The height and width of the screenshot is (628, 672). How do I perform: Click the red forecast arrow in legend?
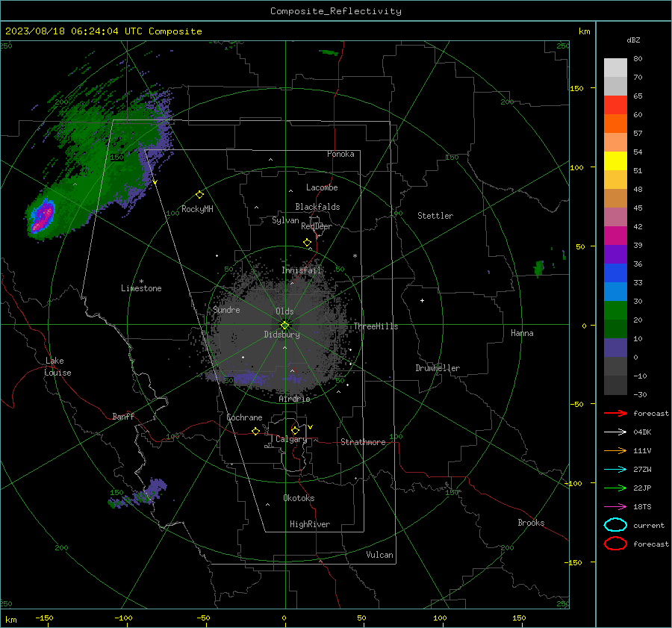tap(615, 413)
